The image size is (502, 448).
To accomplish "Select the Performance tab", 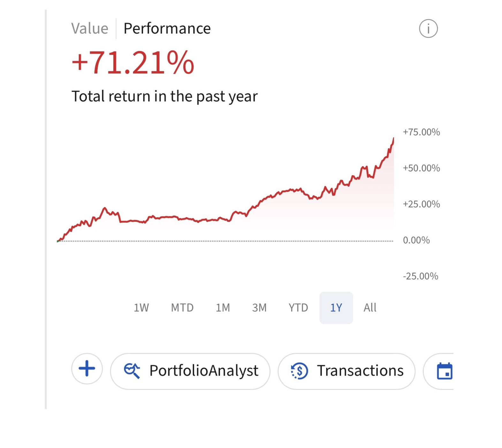I will (x=167, y=29).
